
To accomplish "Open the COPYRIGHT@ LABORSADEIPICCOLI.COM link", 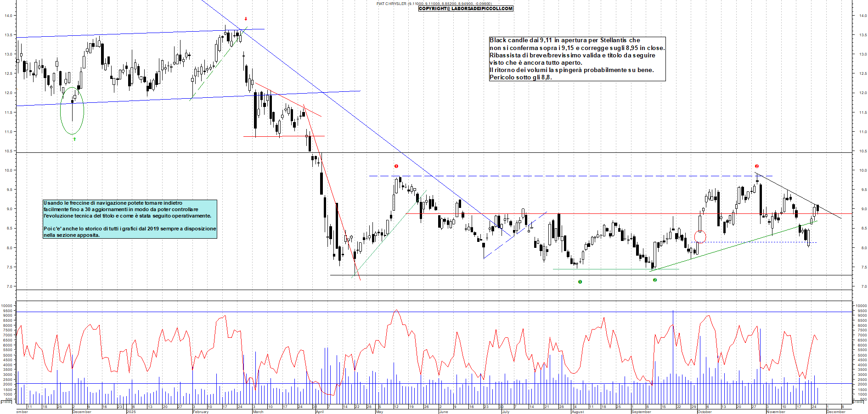I will tap(465, 8).
